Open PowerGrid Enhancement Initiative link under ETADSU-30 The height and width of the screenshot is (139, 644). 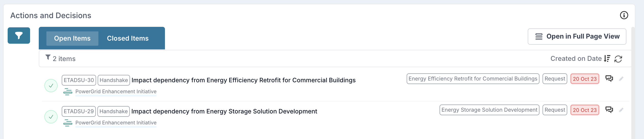(x=116, y=91)
